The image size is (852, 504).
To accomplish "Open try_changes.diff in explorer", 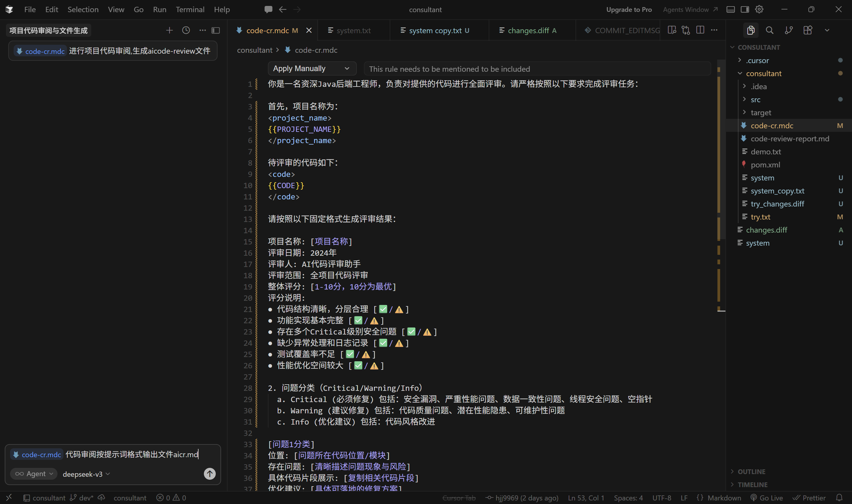I will pyautogui.click(x=777, y=204).
